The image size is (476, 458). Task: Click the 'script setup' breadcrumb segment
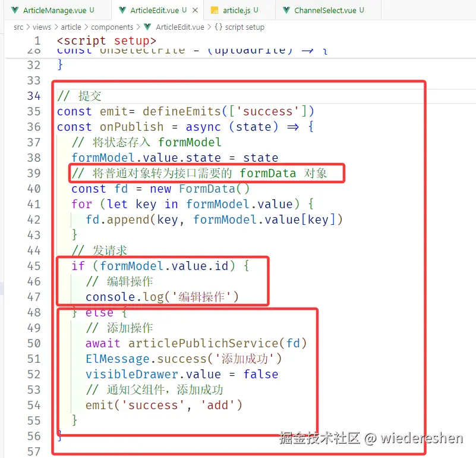(245, 27)
